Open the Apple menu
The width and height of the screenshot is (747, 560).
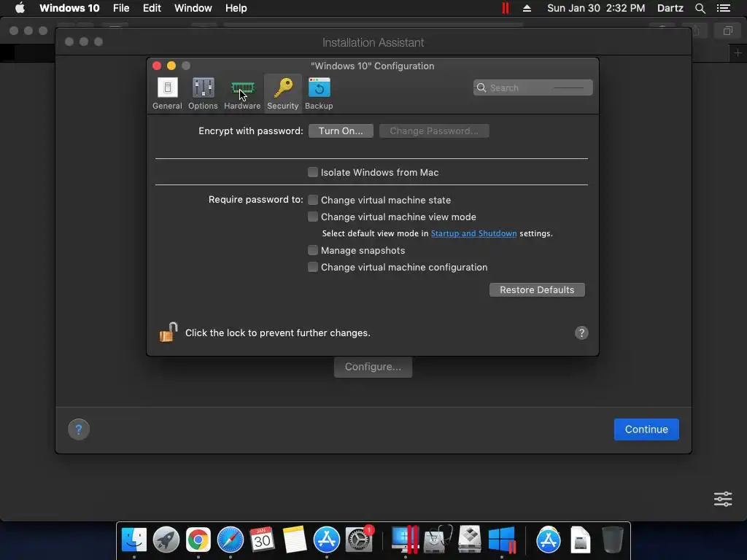click(x=20, y=8)
